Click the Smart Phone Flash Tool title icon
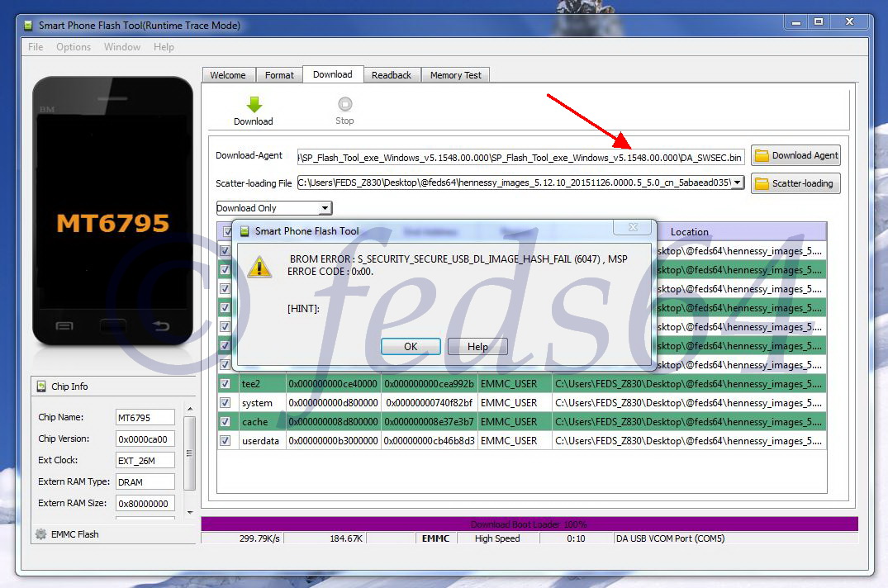This screenshot has height=588, width=888. click(x=28, y=26)
